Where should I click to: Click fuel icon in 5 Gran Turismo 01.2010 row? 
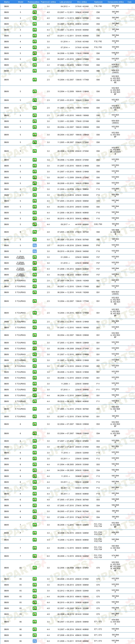[x=35, y=263]
